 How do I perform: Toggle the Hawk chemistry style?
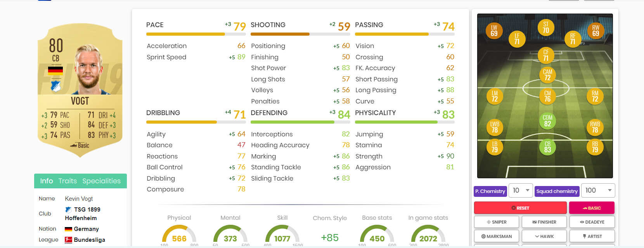[x=544, y=236]
